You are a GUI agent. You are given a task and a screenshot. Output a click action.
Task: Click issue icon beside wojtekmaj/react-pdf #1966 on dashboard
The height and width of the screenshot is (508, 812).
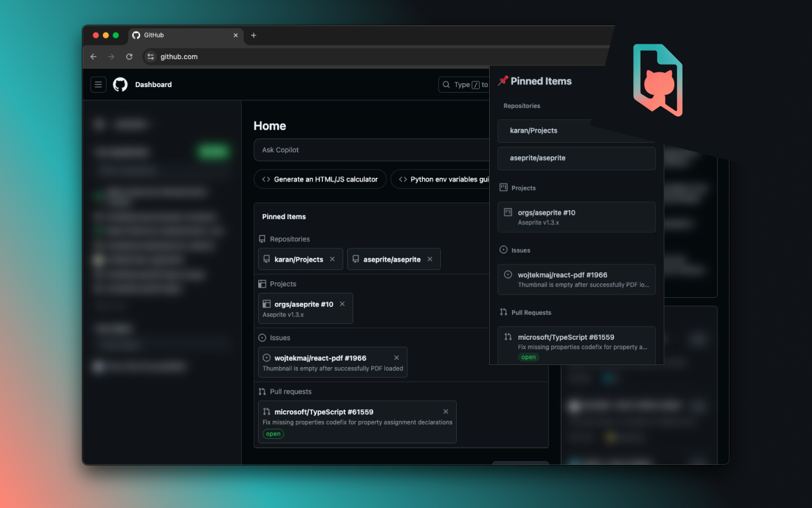pos(266,358)
